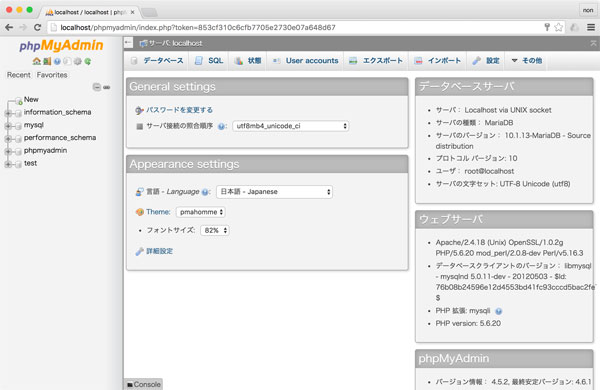The image size is (600, 390).
Task: Click the collapse page header icon at top right
Action: pos(593,43)
